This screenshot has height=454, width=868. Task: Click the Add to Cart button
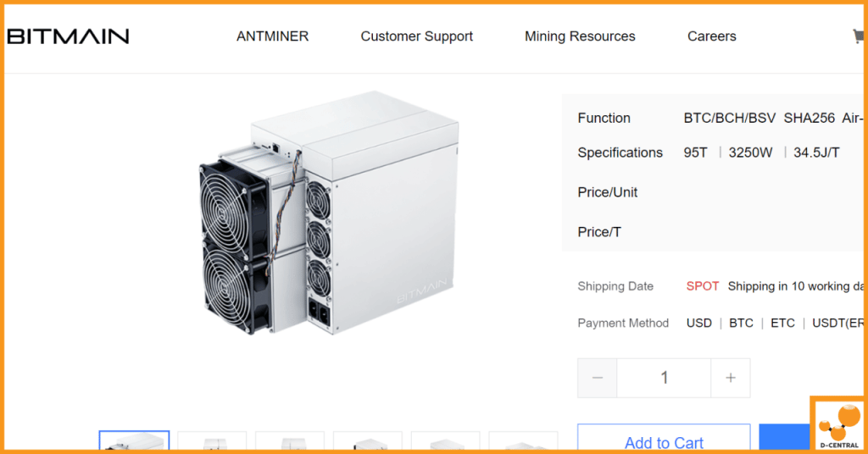pyautogui.click(x=664, y=438)
